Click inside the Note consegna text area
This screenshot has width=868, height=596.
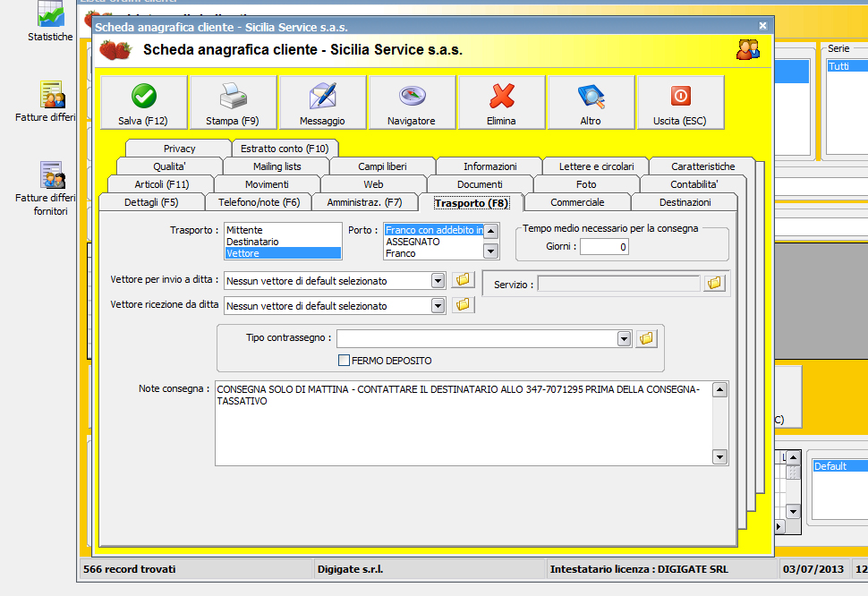coord(464,423)
